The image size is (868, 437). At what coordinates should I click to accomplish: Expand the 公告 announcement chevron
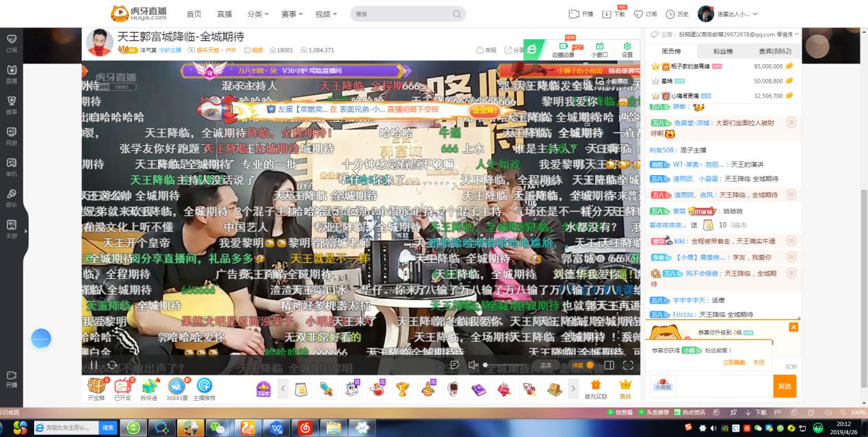coord(798,34)
